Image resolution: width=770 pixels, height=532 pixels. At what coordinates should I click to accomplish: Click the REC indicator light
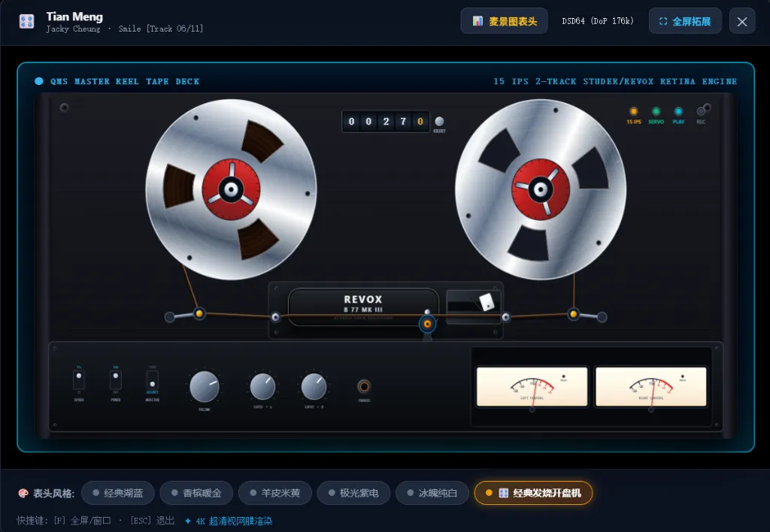701,111
